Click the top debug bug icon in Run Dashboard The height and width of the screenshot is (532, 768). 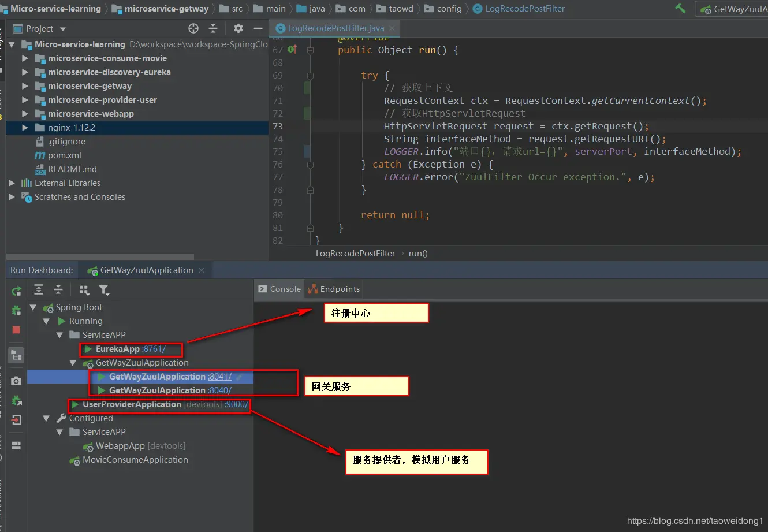click(16, 310)
